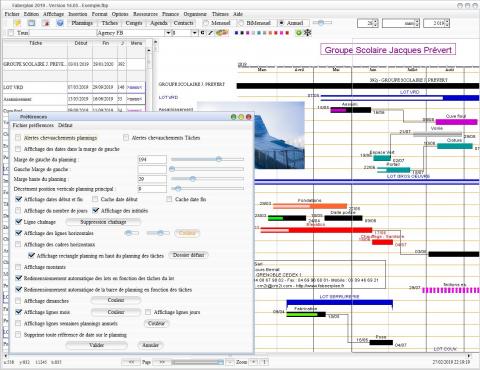Enable Affichage du nombre de jours

pos(18,210)
